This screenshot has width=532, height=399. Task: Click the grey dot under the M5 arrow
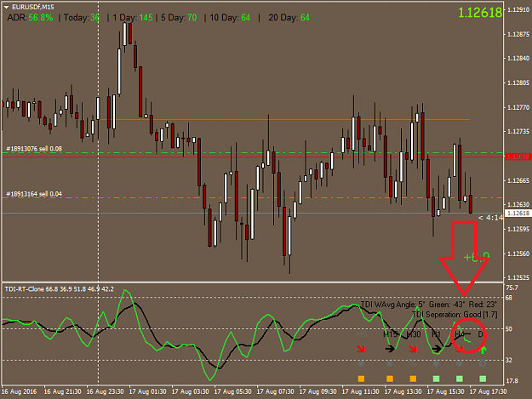tap(361, 363)
